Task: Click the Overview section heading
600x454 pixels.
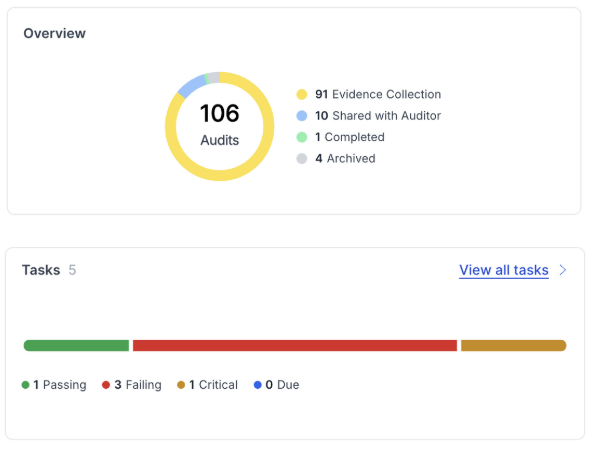Action: [x=55, y=33]
